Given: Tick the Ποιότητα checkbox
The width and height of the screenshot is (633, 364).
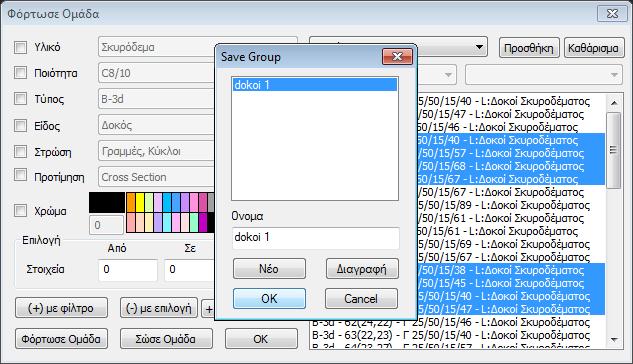Looking at the screenshot, I should (x=20, y=73).
